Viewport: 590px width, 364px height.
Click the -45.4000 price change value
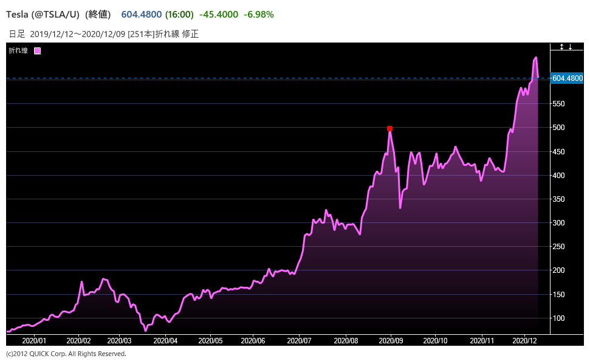219,15
